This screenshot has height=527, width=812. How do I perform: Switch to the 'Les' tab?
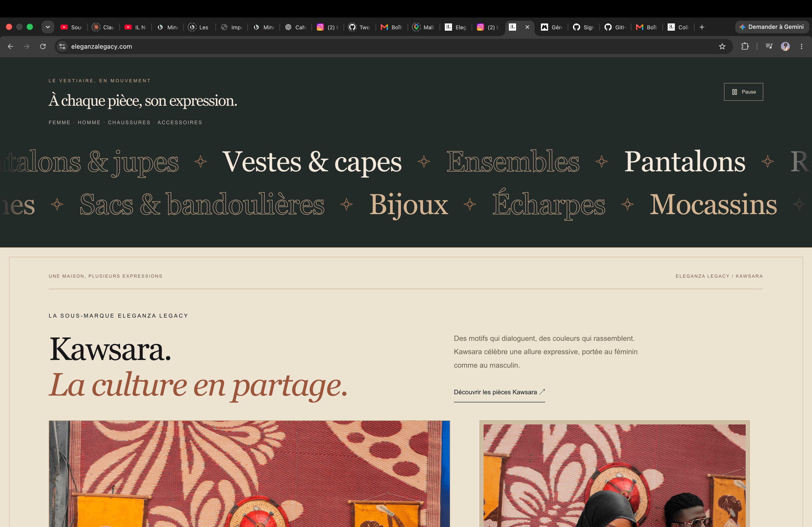coord(200,27)
